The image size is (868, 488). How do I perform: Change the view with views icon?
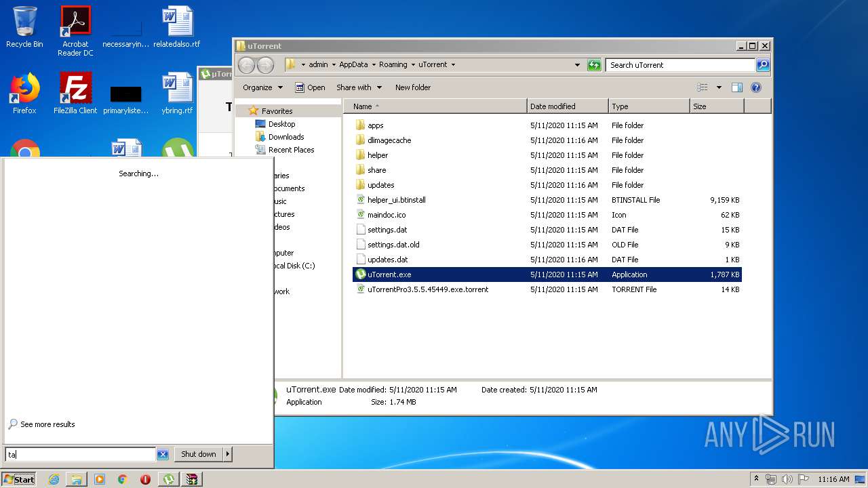[703, 87]
